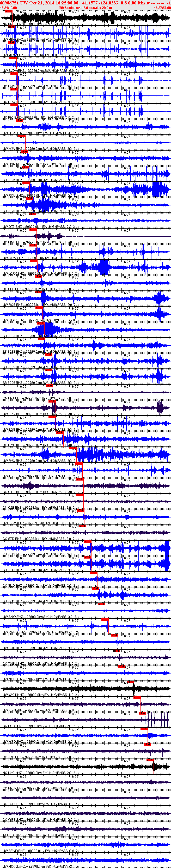The width and height of the screenshot is (171, 868).
Task: Select the UW RCM EHZ station label
Action: tap(39, 196)
